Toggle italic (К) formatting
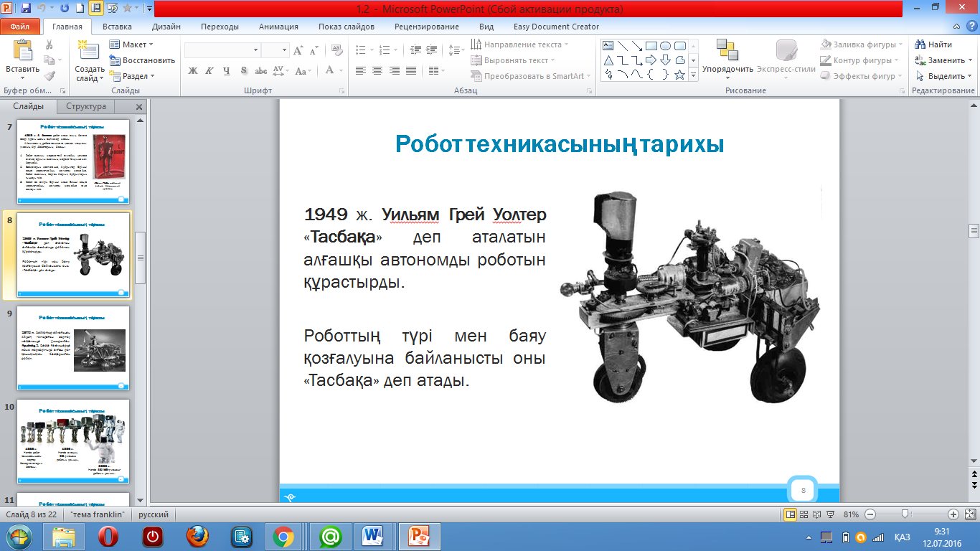This screenshot has height=551, width=980. 209,71
